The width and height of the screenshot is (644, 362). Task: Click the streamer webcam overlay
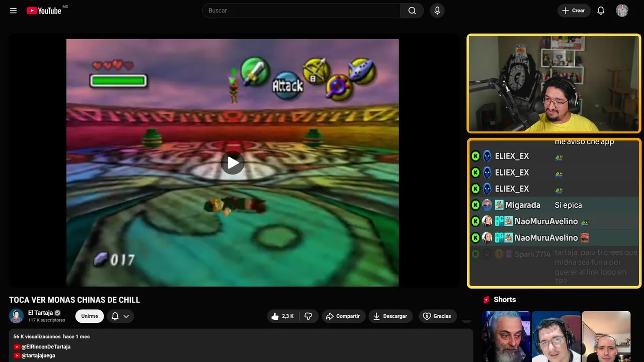[x=553, y=83]
